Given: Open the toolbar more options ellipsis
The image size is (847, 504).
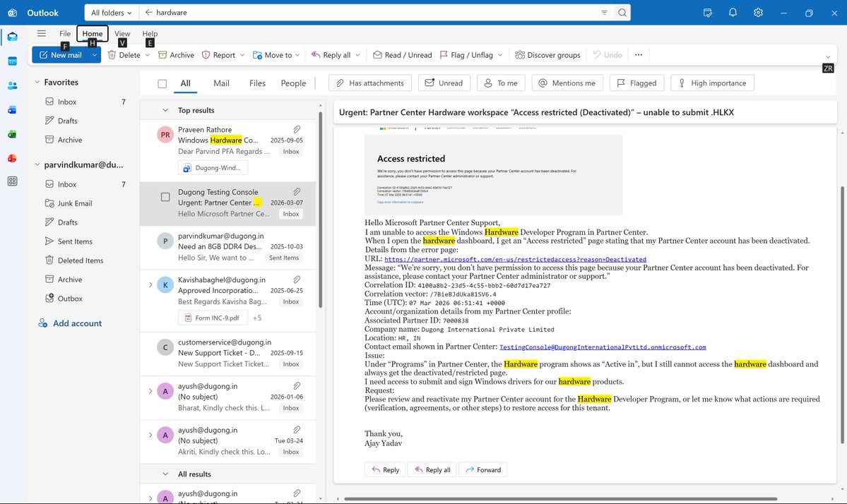Looking at the screenshot, I should click(x=639, y=55).
